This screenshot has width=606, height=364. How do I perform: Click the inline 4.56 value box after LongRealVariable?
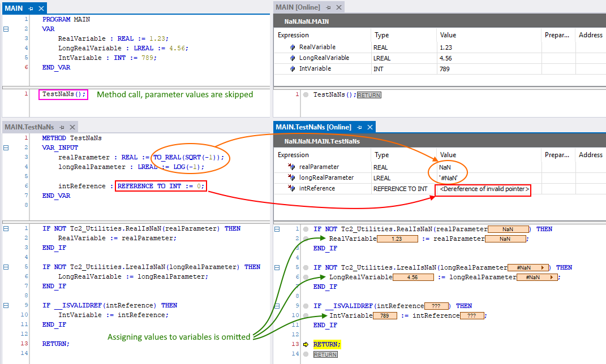413,277
